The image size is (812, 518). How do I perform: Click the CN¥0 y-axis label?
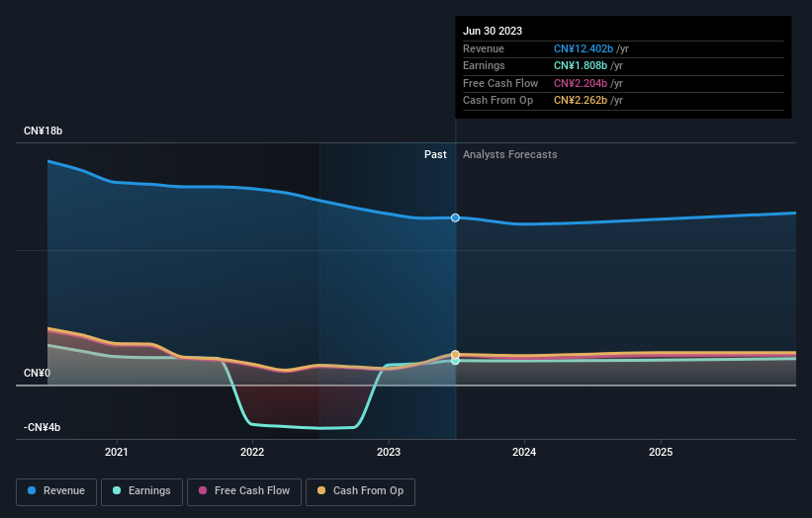coord(37,373)
